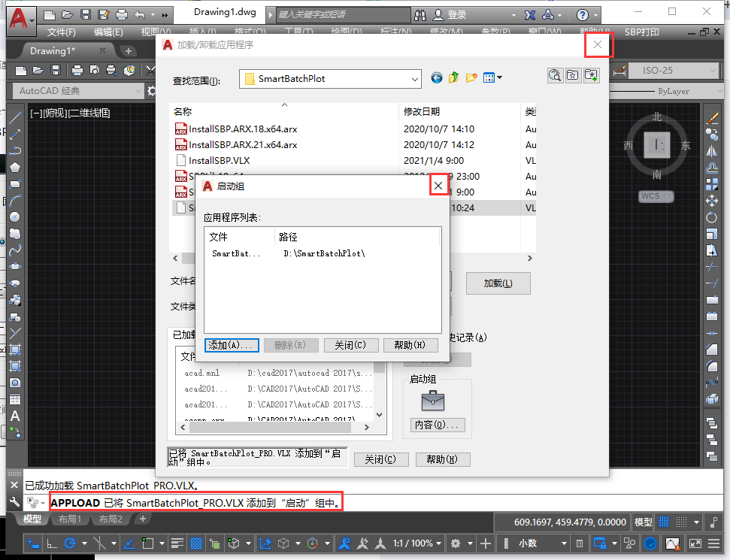Toggle lineweight display in status bar
The height and width of the screenshot is (560, 730).
(177, 543)
